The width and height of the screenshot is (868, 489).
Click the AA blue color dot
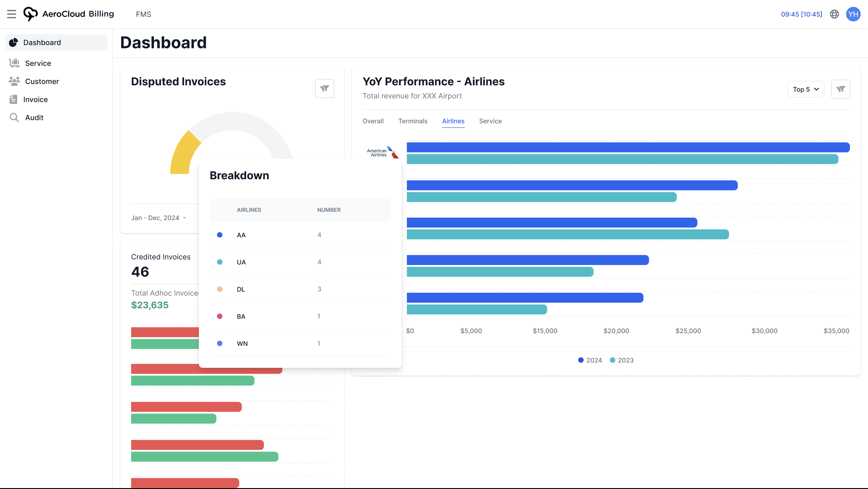[220, 235]
